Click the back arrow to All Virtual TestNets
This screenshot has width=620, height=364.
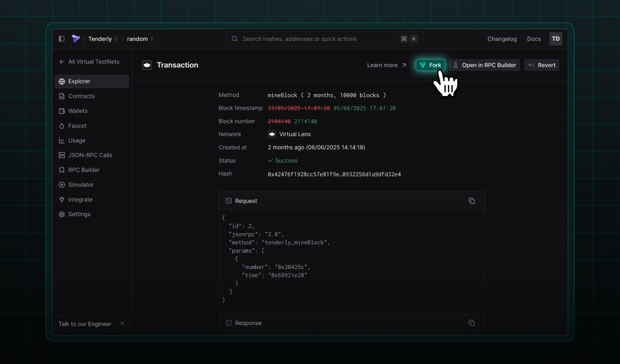62,62
